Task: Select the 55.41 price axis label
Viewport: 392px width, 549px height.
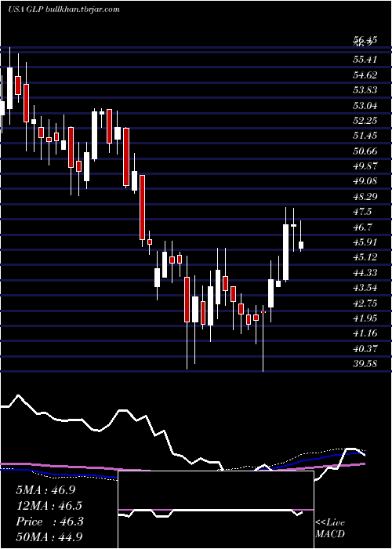Action: [x=365, y=60]
